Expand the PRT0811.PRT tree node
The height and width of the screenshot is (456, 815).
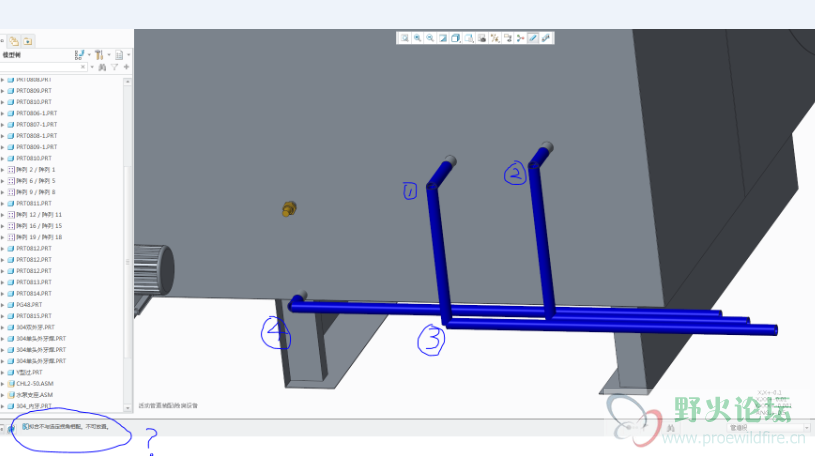click(x=3, y=203)
